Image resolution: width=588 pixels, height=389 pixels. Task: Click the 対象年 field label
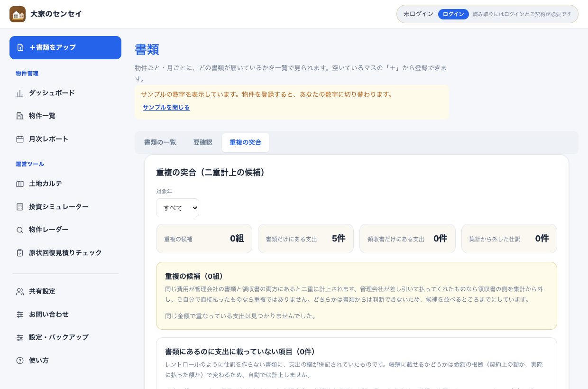[x=164, y=192]
